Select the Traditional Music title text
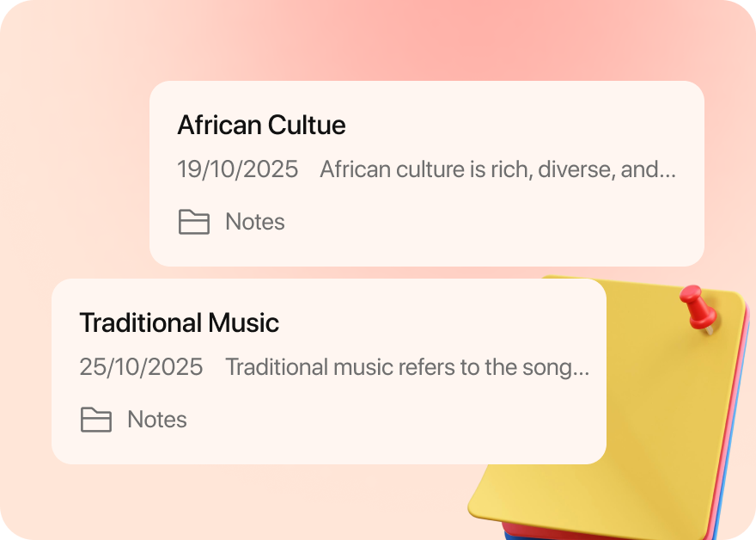The width and height of the screenshot is (756, 540). click(x=179, y=323)
